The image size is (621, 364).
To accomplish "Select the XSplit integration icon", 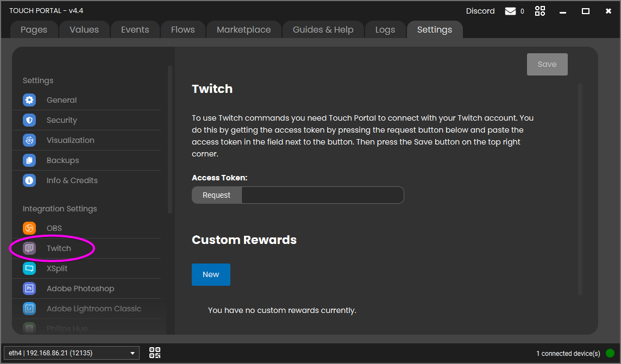I will (29, 268).
